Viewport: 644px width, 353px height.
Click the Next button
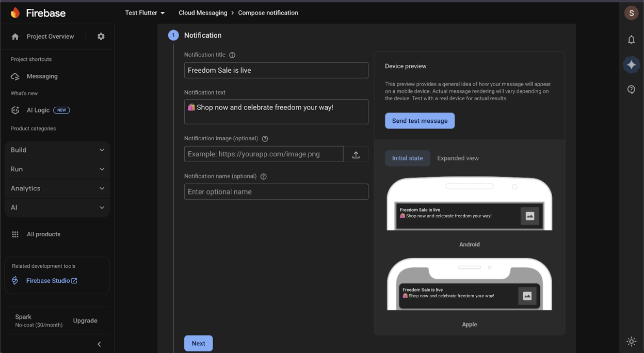click(x=199, y=344)
